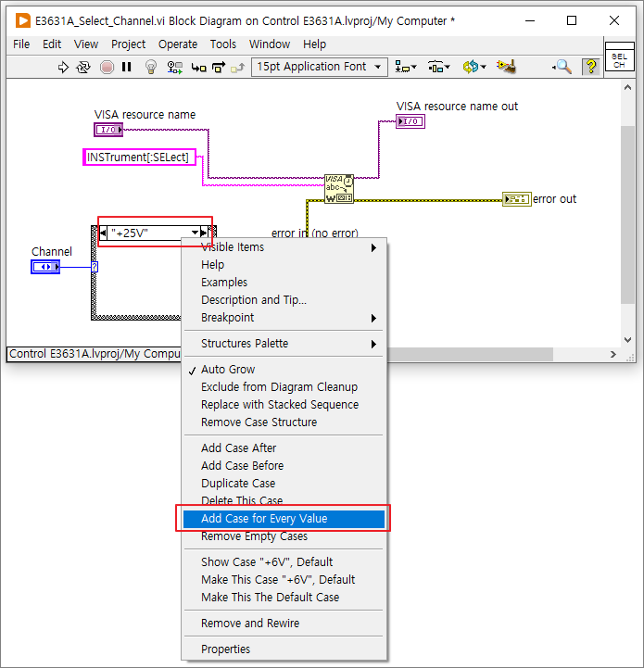Choose Exclude from Diagram Cleanup
This screenshot has width=644, height=668.
click(284, 387)
